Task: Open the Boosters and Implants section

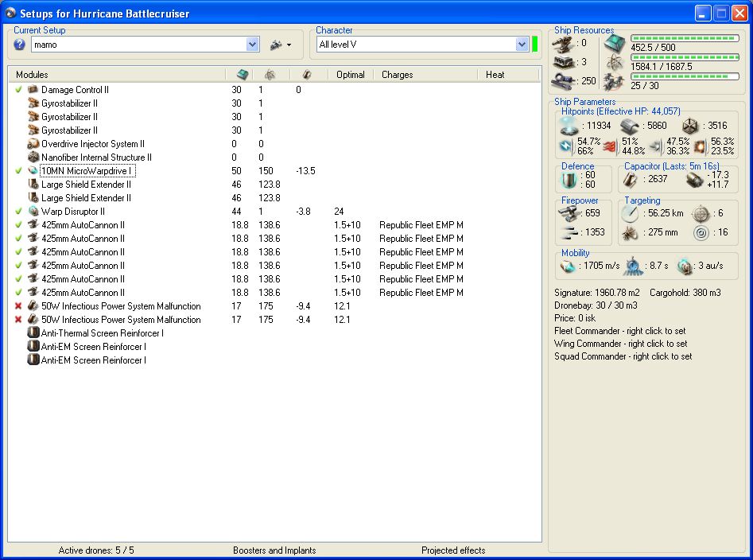Action: (274, 550)
